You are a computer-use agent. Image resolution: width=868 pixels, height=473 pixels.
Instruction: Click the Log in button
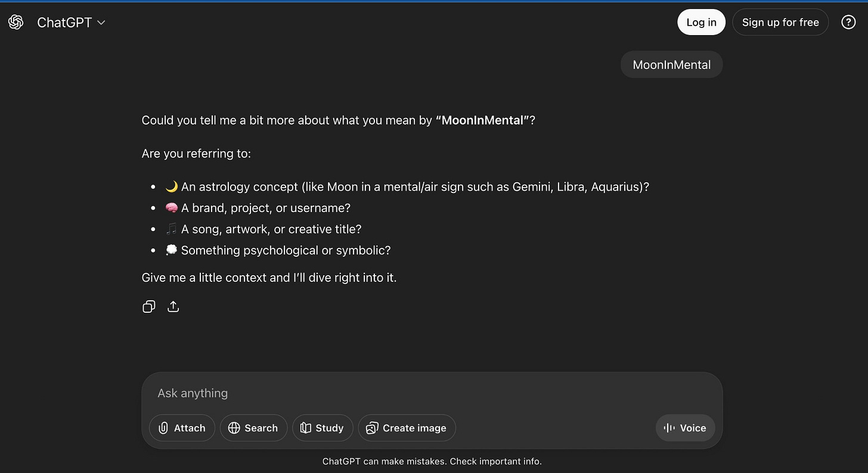[701, 22]
